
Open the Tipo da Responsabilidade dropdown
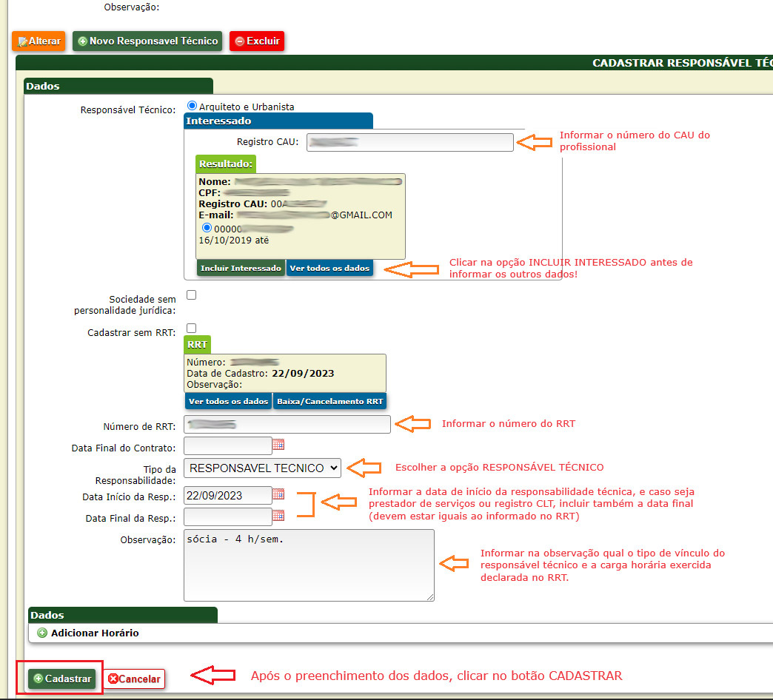click(x=262, y=468)
